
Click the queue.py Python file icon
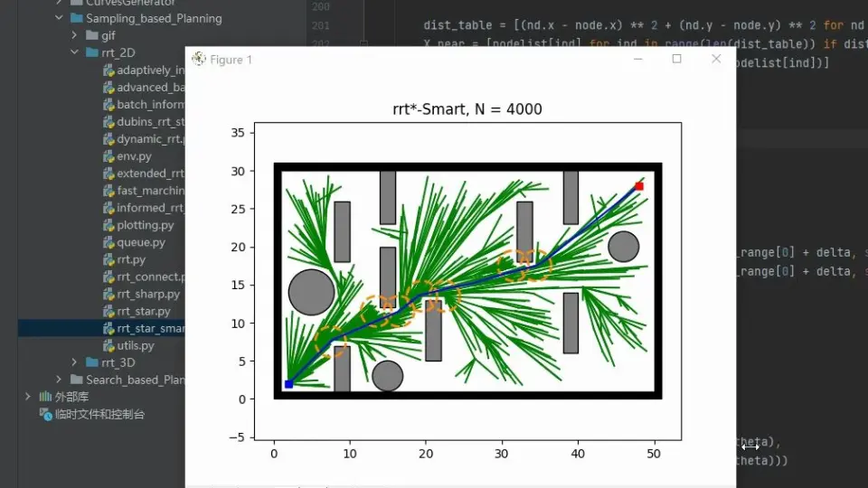108,242
